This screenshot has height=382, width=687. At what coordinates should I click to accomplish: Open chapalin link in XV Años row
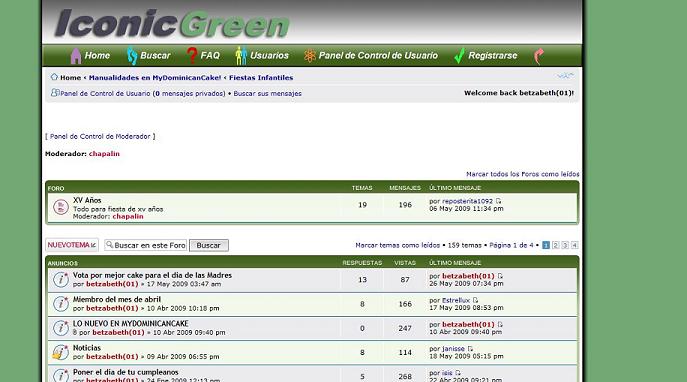point(128,216)
